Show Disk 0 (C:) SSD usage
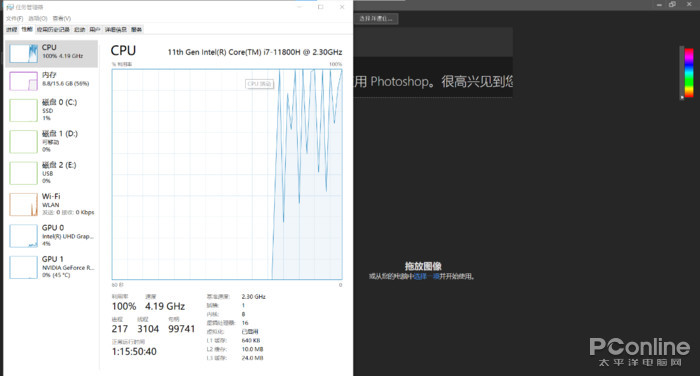The image size is (700, 376). tap(51, 110)
